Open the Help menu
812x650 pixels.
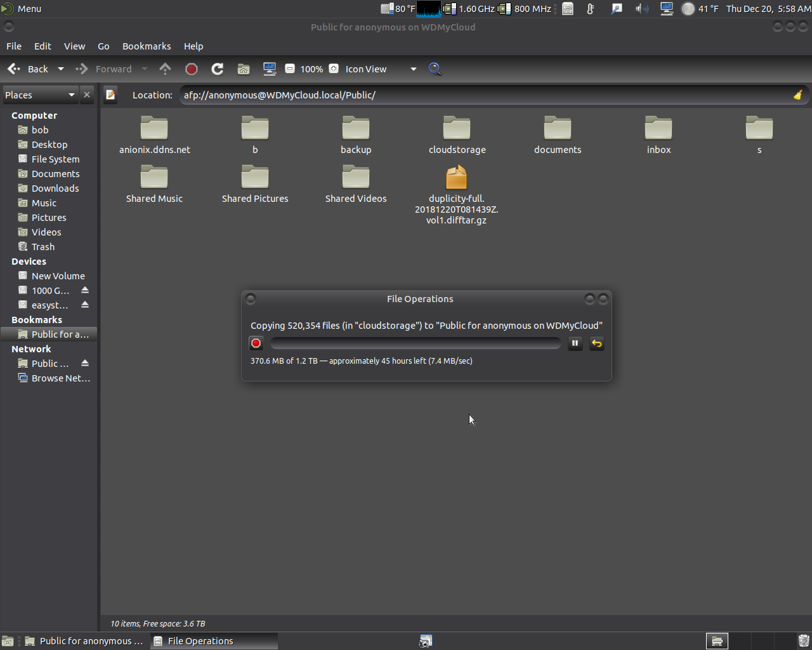pyautogui.click(x=193, y=46)
